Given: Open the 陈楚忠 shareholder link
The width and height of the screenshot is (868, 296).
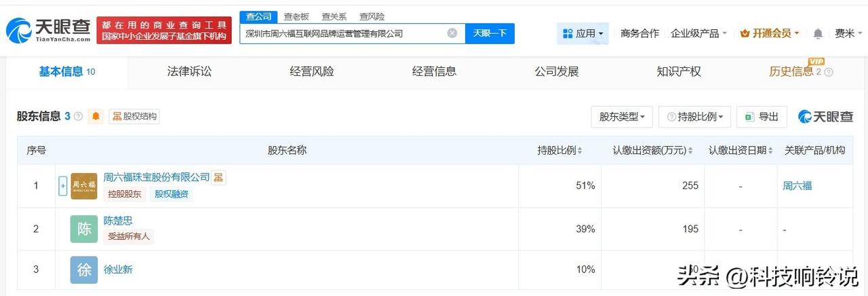Looking at the screenshot, I should pos(118,221).
